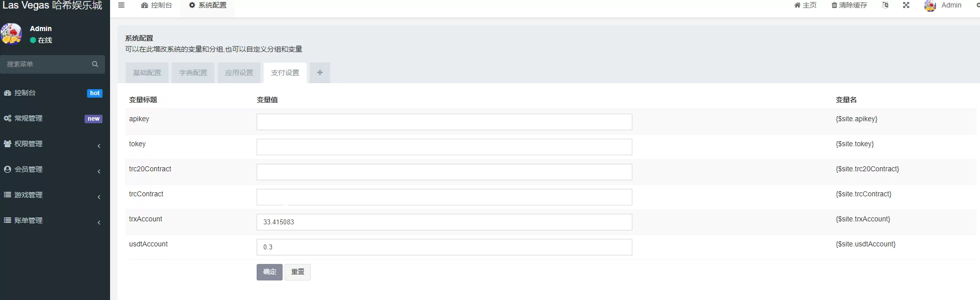Expand the 游戏管理 sidebar menu
Image resolution: width=980 pixels, height=300 pixels.
pyautogui.click(x=53, y=195)
